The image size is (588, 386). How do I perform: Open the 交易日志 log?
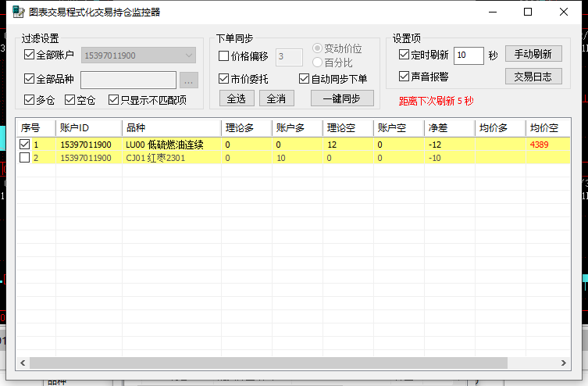533,77
